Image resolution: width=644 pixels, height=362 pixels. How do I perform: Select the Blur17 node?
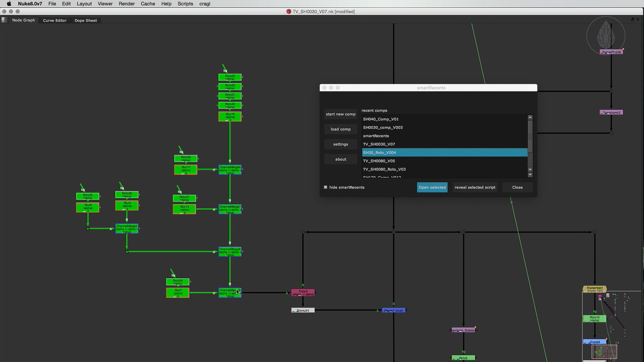[x=186, y=170]
